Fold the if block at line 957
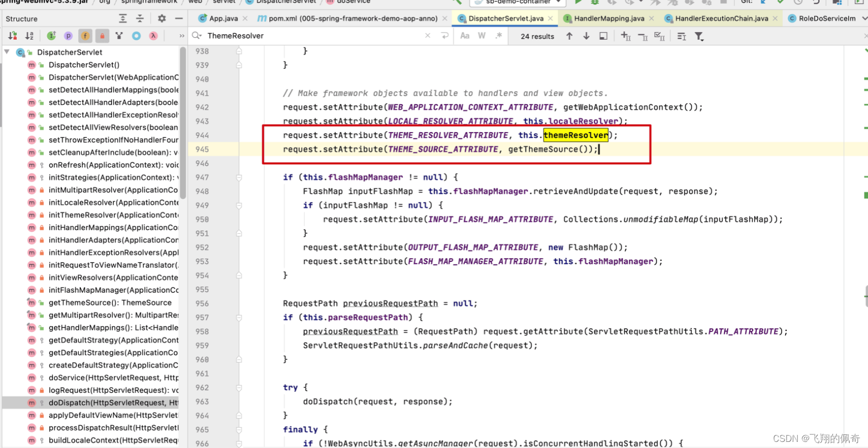 (x=239, y=317)
